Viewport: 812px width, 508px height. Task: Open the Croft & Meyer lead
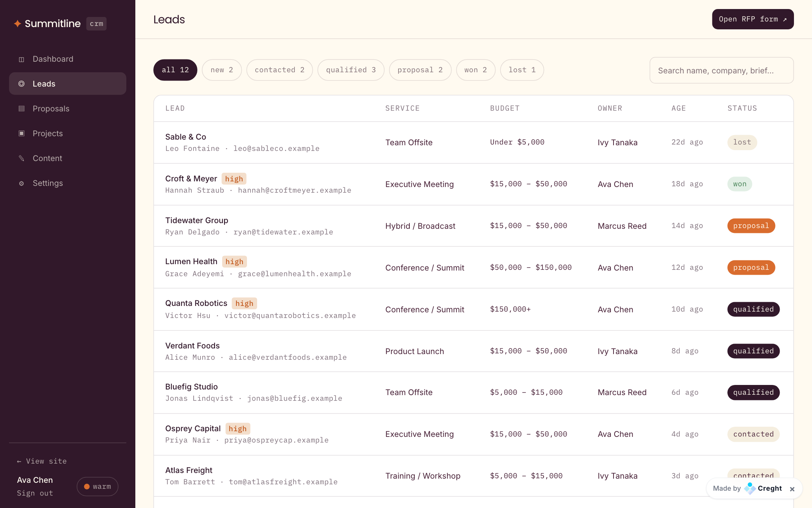[x=474, y=184]
